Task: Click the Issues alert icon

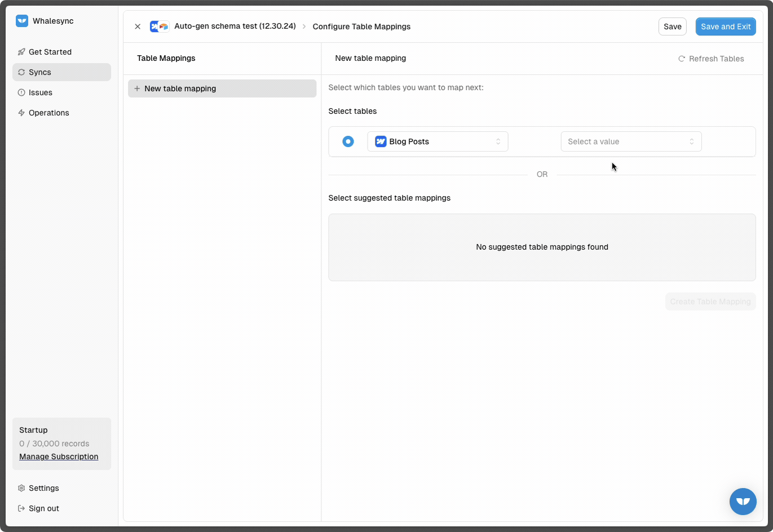Action: [21, 92]
